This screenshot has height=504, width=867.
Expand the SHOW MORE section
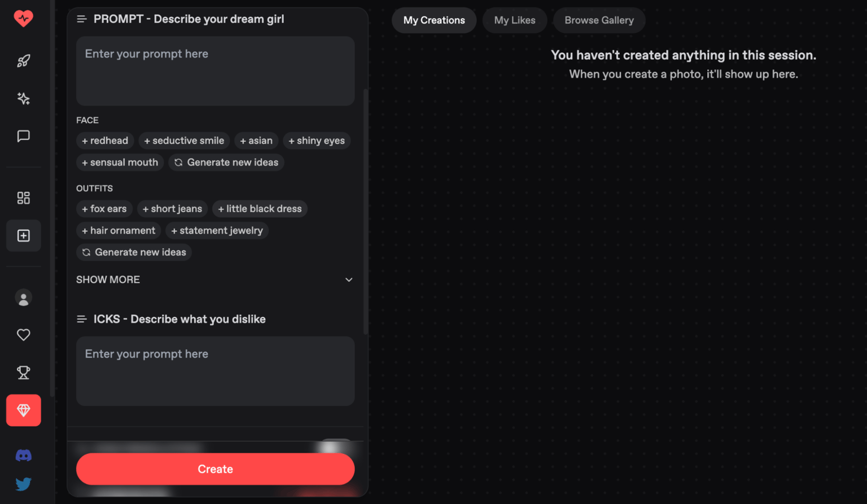(214, 280)
